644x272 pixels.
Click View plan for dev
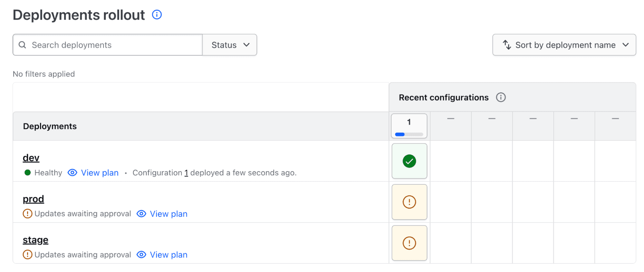point(100,173)
